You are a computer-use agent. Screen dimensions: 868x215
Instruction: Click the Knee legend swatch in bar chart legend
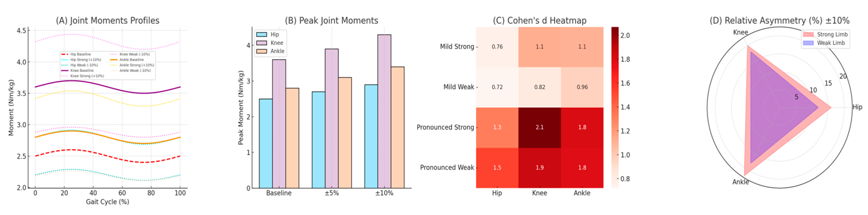(262, 43)
